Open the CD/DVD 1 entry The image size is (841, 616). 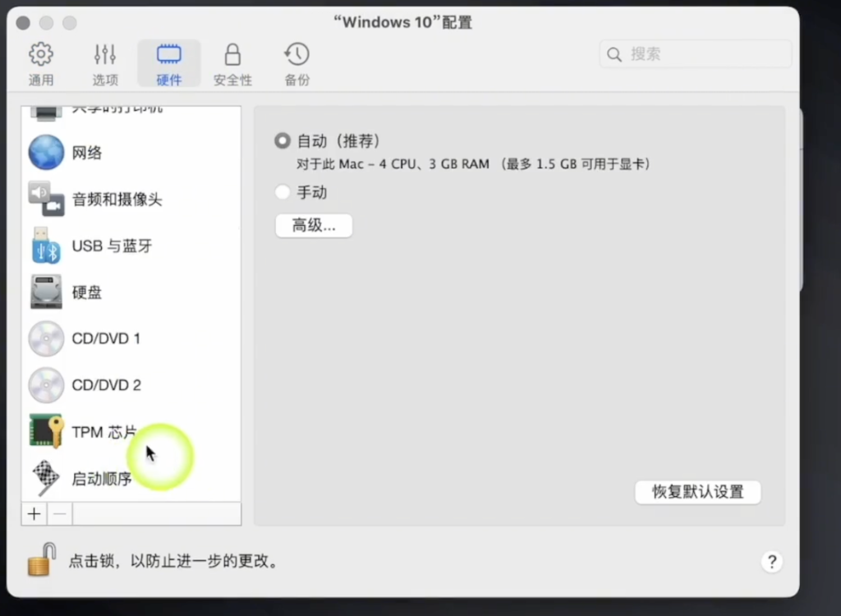point(131,338)
